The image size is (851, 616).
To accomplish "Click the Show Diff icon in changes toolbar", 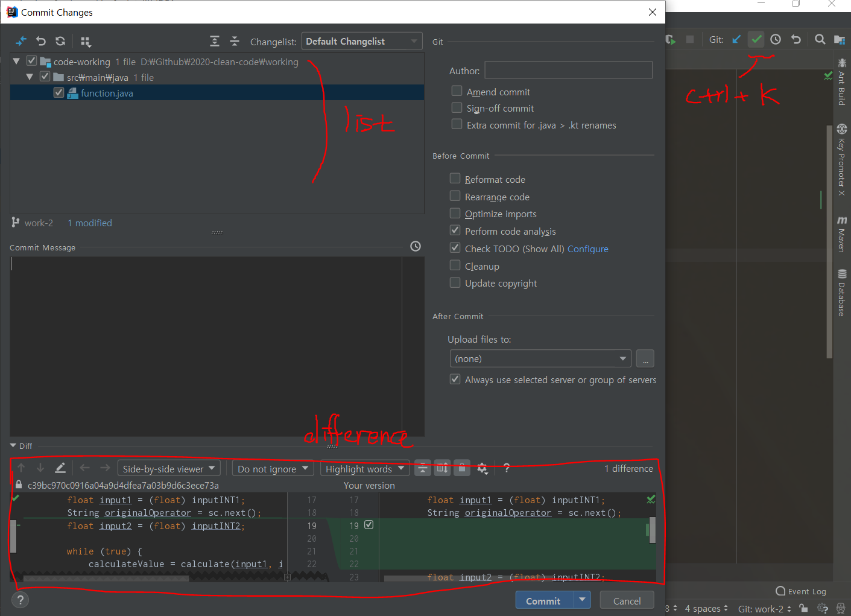I will [21, 41].
